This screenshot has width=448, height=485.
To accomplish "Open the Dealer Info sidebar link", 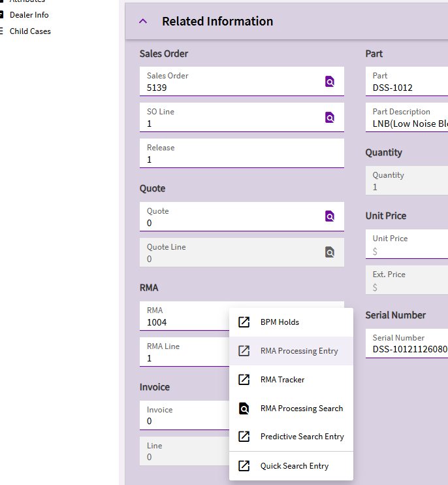I will click(x=29, y=15).
